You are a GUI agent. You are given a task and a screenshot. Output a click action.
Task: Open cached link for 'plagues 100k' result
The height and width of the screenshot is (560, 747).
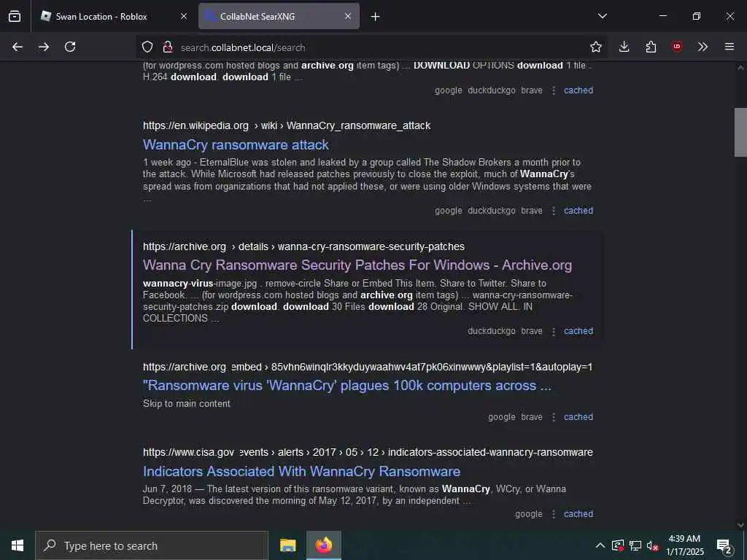tap(578, 416)
